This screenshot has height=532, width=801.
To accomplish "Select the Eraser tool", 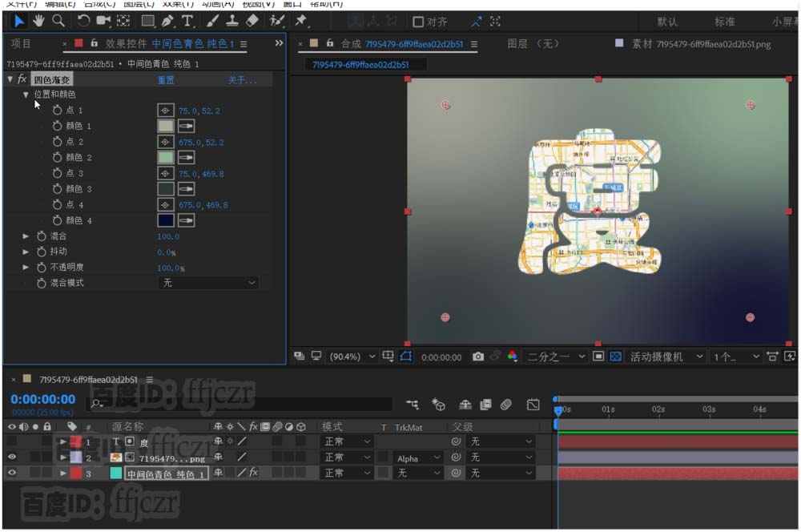I will point(252,21).
